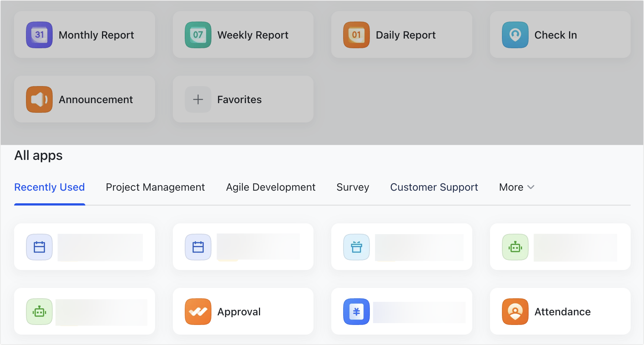This screenshot has width=644, height=345.
Task: Open the Approval app
Action: [243, 312]
